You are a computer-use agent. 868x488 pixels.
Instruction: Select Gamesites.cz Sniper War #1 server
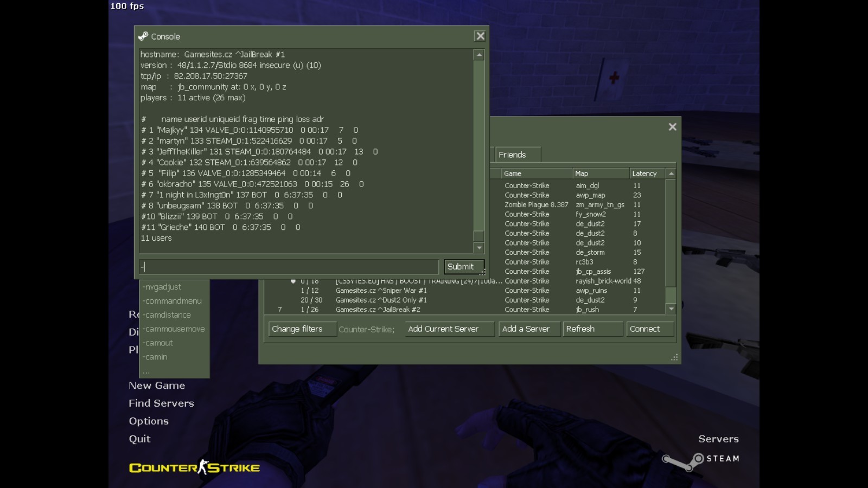[465, 291]
